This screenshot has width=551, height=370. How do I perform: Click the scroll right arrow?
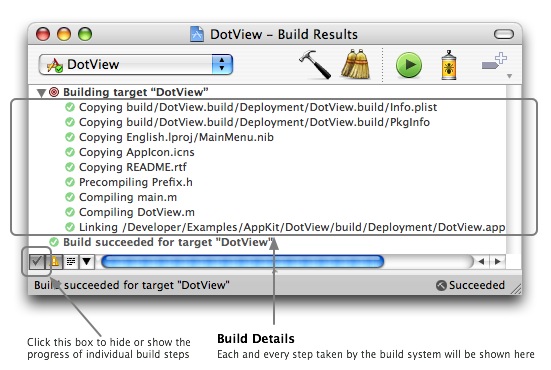497,261
